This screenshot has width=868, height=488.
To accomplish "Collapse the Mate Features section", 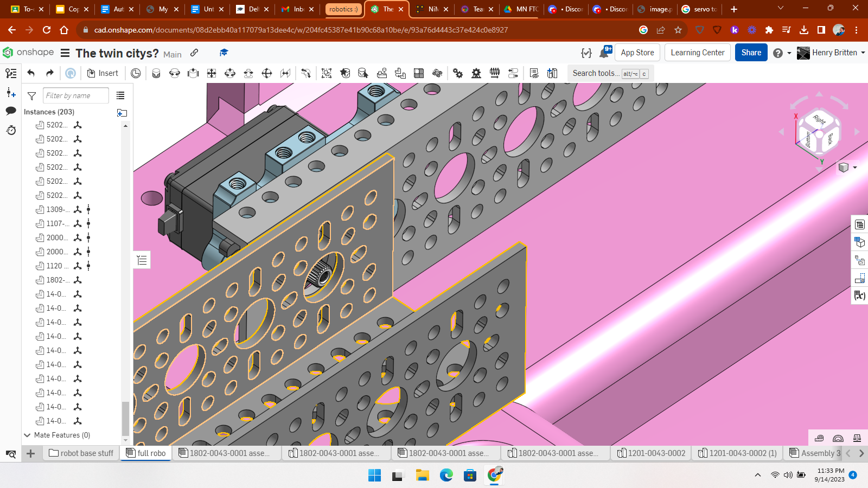I will pos(27,435).
